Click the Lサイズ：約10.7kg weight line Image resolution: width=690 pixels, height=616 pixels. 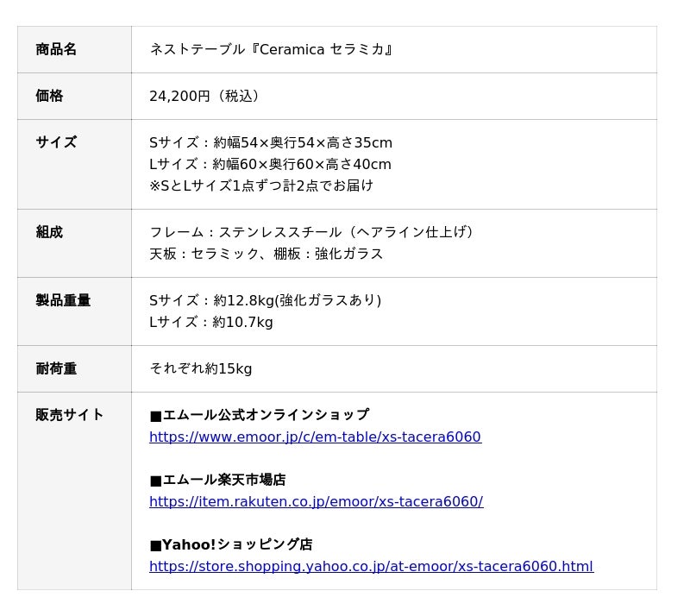(x=211, y=323)
